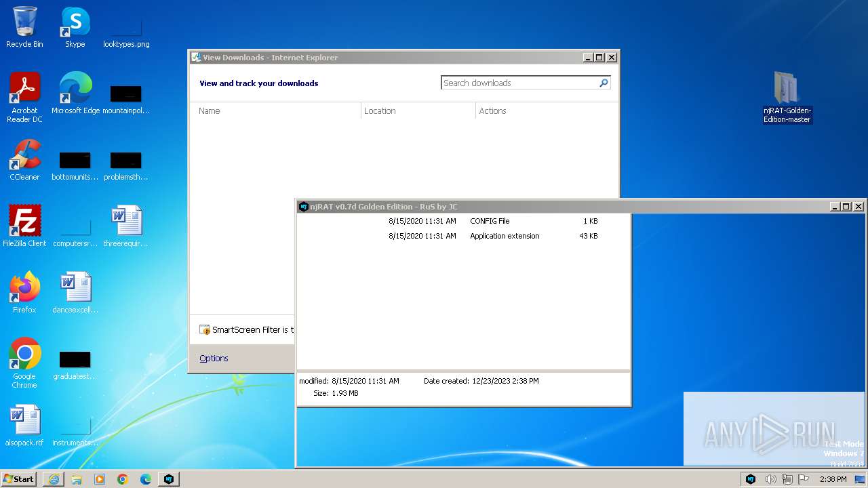Open the njRAT-Golden-Edition-master folder
The height and width of the screenshot is (488, 868).
787,97
